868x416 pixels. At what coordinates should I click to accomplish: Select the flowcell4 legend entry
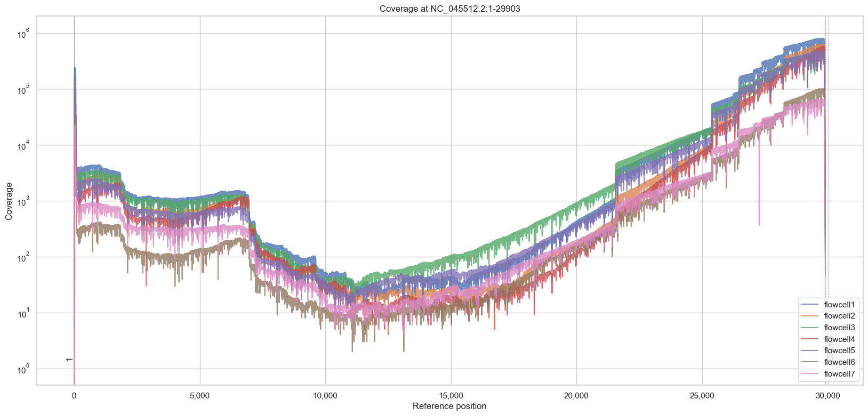[827, 339]
